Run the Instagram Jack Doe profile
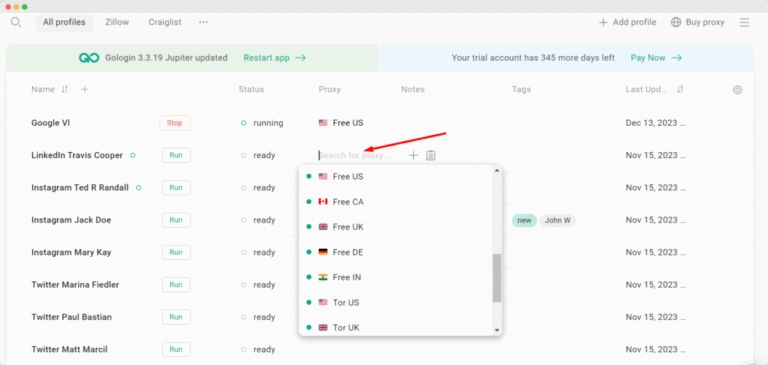This screenshot has width=768, height=365. 176,220
